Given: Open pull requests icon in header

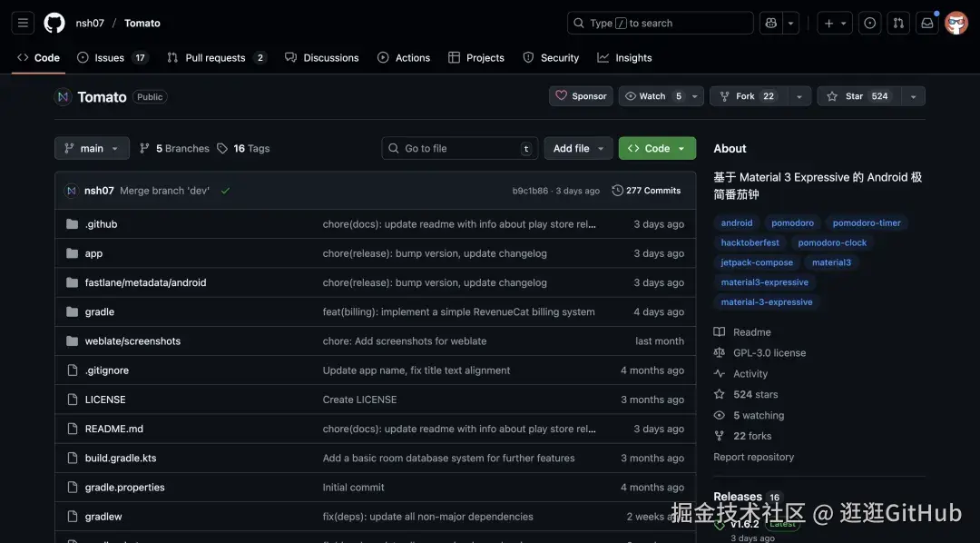Looking at the screenshot, I should [898, 23].
